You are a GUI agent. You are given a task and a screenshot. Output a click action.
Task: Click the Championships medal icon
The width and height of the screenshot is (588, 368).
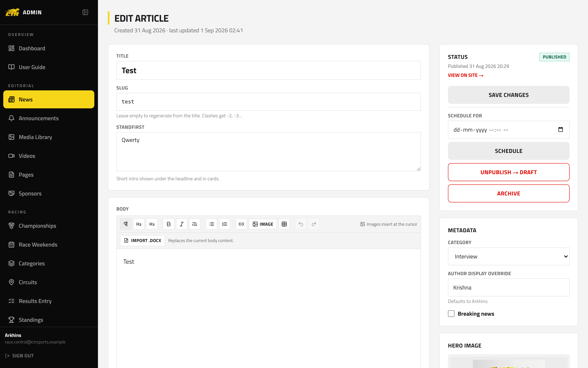click(x=11, y=226)
